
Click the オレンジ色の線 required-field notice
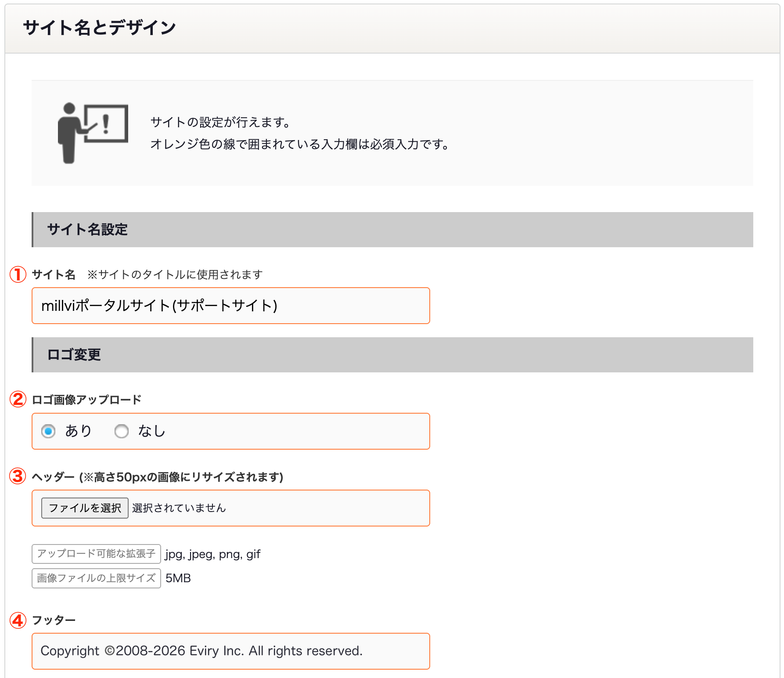[300, 144]
